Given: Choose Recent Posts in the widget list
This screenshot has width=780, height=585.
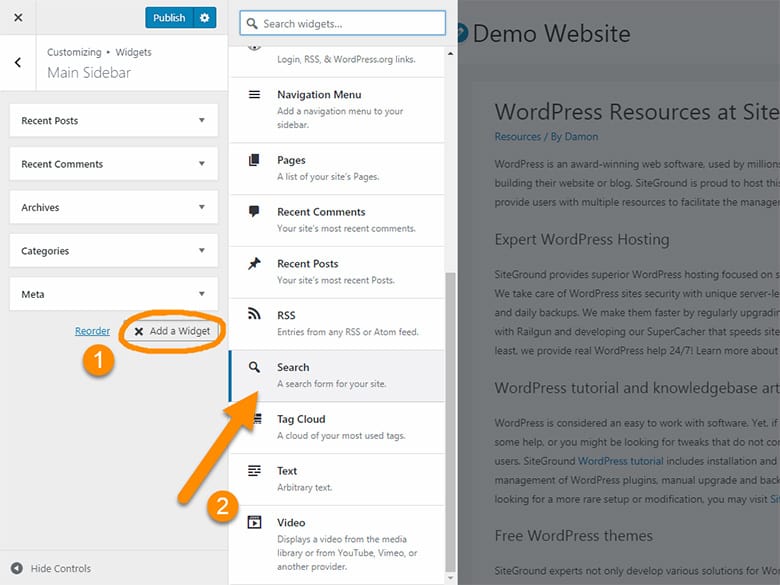Looking at the screenshot, I should (337, 272).
